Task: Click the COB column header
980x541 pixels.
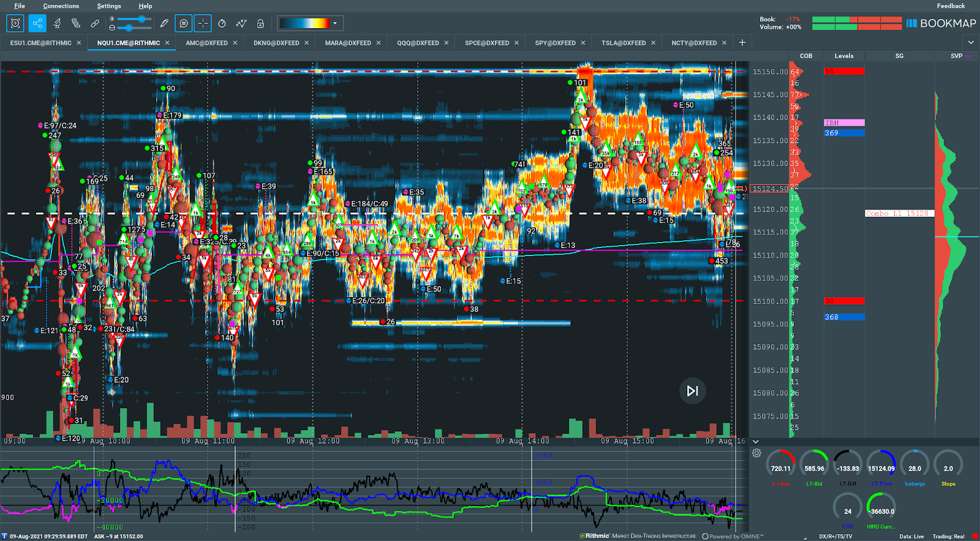Action: [806, 56]
